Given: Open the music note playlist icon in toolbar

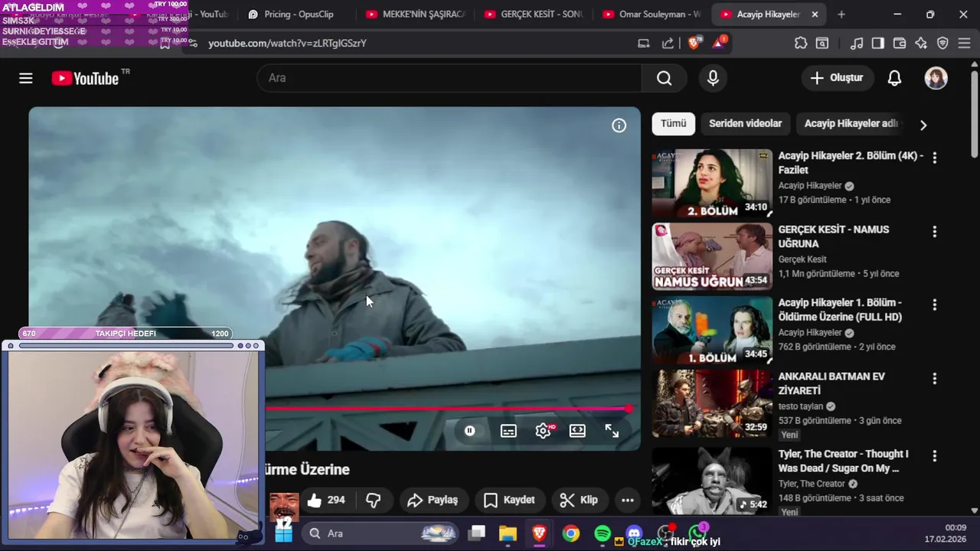Looking at the screenshot, I should pyautogui.click(x=857, y=43).
